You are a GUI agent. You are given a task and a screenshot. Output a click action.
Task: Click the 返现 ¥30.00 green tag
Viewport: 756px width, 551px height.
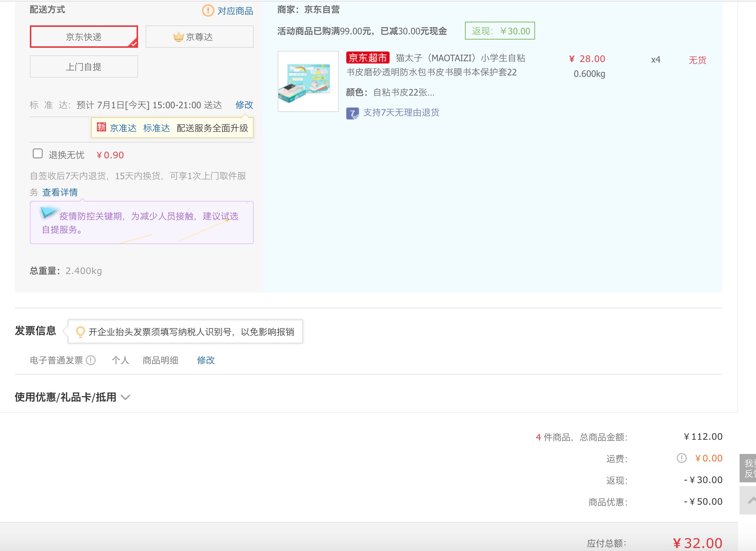coord(500,31)
